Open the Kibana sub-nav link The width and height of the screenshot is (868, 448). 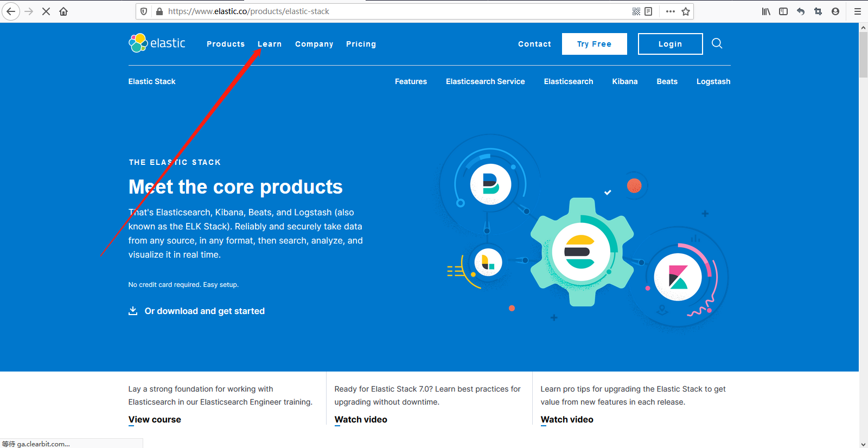click(x=625, y=81)
